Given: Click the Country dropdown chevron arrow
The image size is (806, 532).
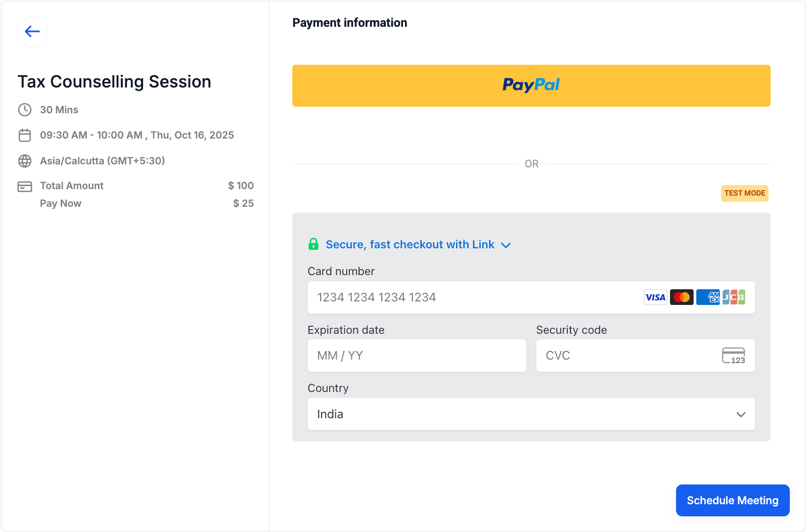Looking at the screenshot, I should pyautogui.click(x=741, y=415).
